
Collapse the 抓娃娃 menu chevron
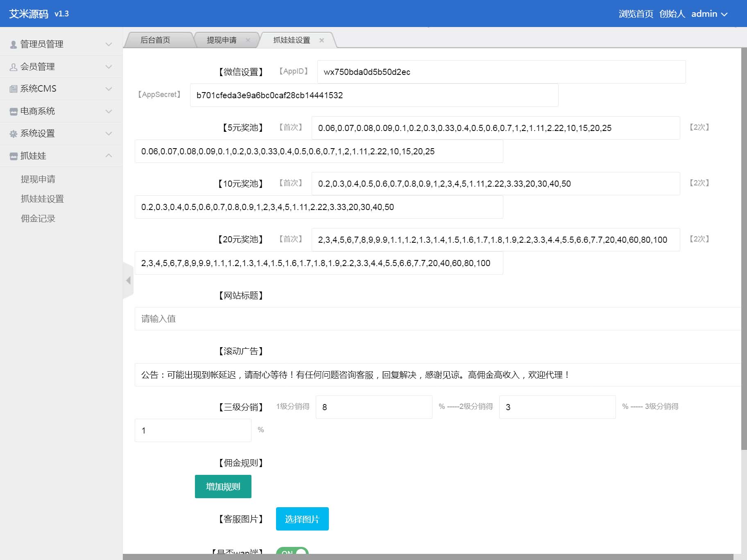click(x=109, y=156)
